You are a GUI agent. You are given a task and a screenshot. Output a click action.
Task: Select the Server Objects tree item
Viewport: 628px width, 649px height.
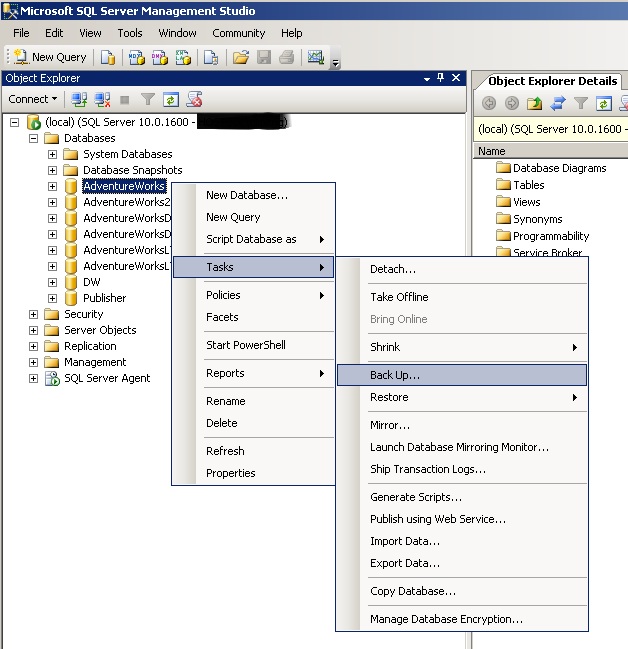coord(100,330)
